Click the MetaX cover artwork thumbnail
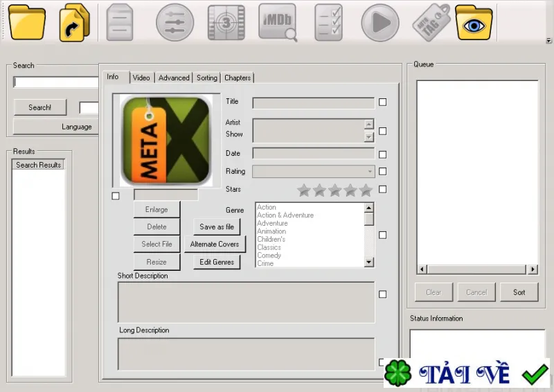 tap(166, 141)
